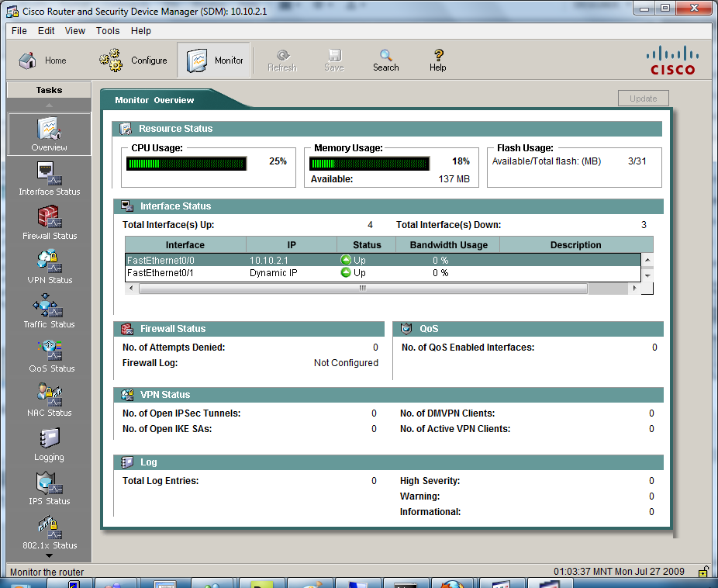Click the VPN Status section icon
The width and height of the screenshot is (718, 588).
[127, 395]
